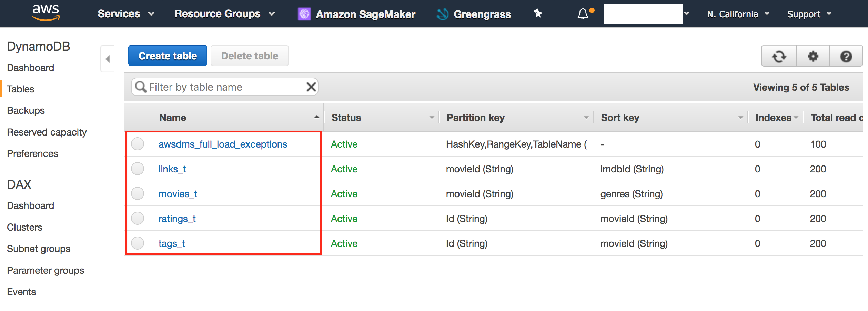The image size is (868, 311).
Task: Select the awsdms_full_load_exceptions radio button
Action: (x=138, y=144)
